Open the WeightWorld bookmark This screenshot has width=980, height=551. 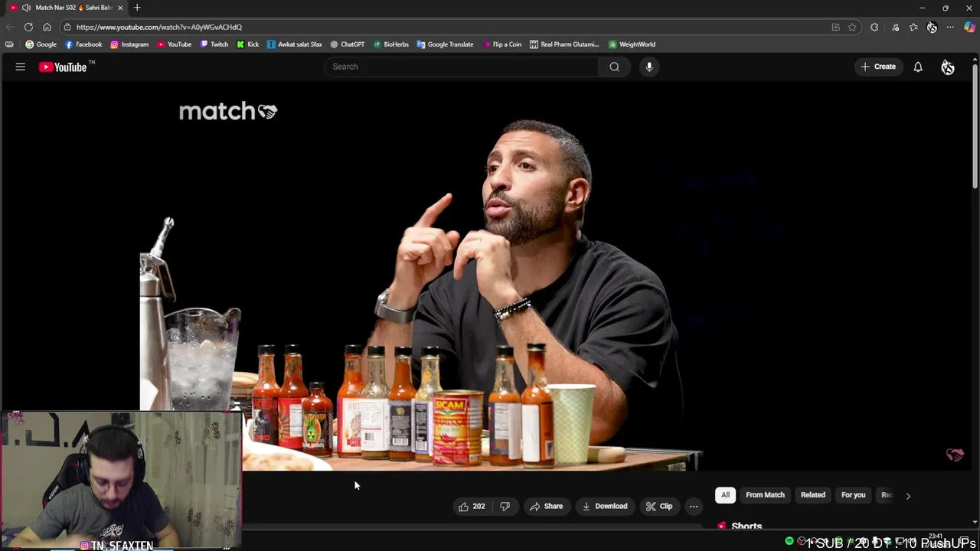tap(632, 44)
